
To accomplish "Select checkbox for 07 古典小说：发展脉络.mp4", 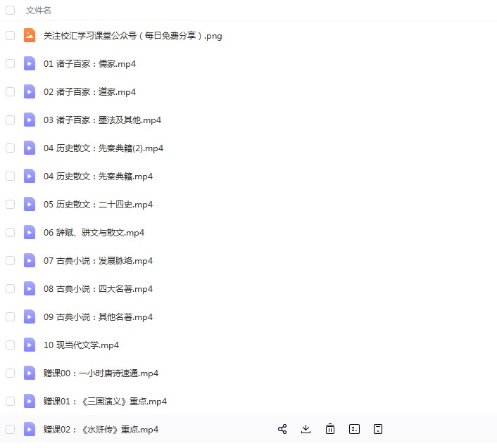I will pyautogui.click(x=10, y=260).
